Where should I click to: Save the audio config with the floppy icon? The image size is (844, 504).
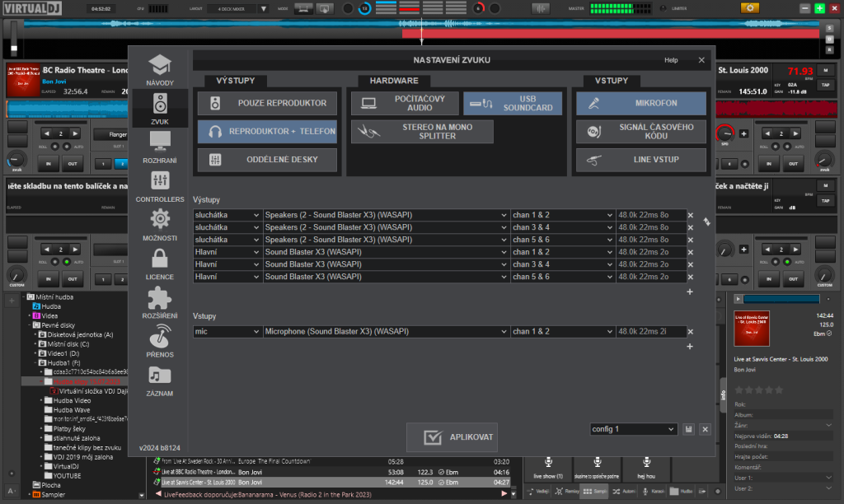click(689, 429)
